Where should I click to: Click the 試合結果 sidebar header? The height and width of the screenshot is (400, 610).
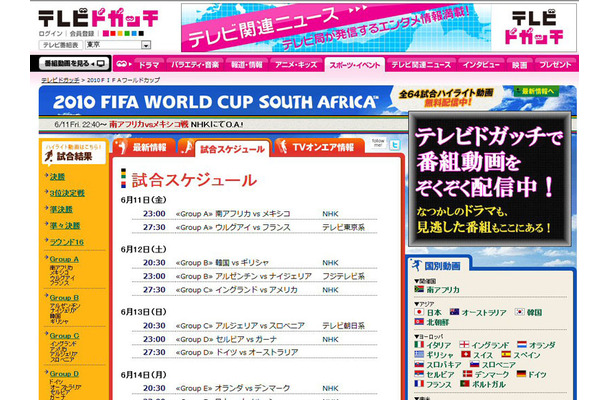[74, 153]
